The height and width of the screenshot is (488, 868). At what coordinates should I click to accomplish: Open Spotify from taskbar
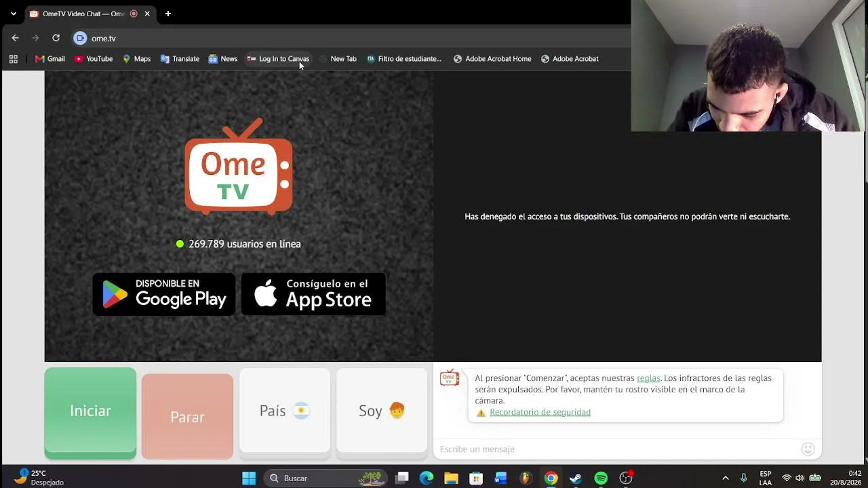point(601,479)
